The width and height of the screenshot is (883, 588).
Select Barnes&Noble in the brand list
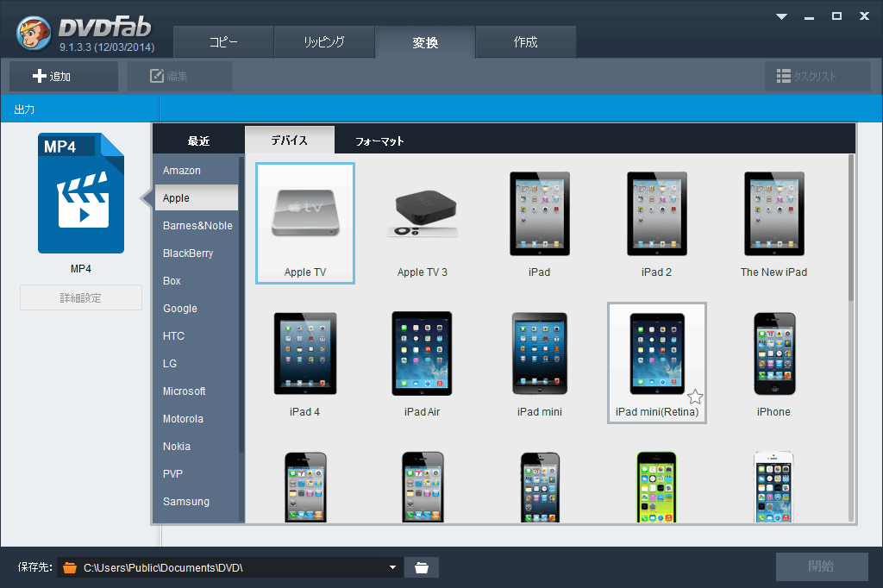pyautogui.click(x=197, y=225)
